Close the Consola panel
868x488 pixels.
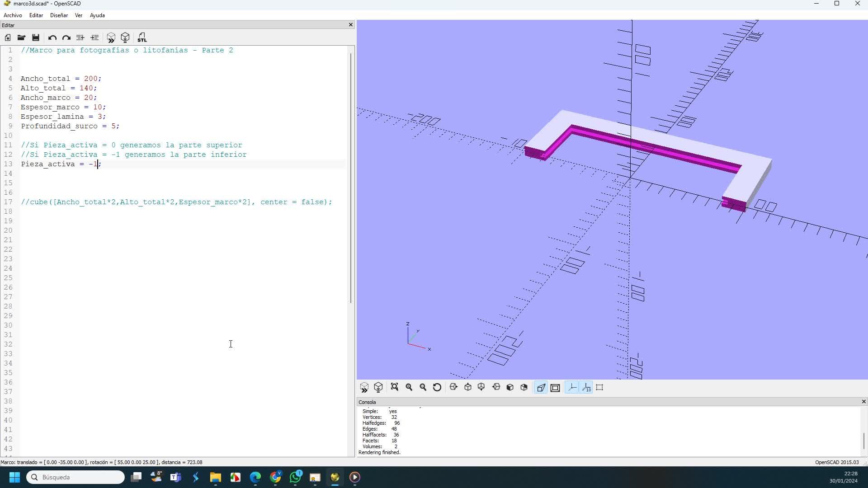[863, 402]
